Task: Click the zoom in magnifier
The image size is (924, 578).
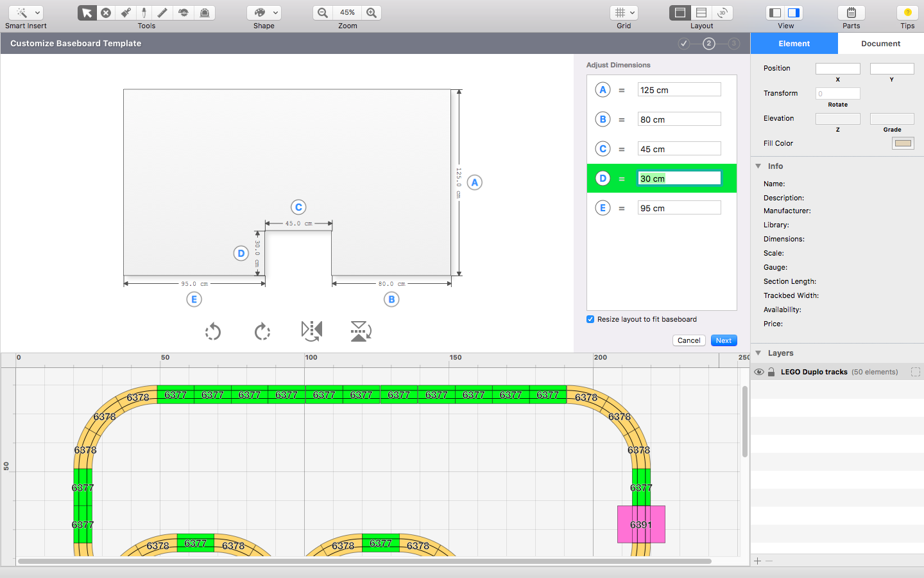Action: [x=372, y=13]
